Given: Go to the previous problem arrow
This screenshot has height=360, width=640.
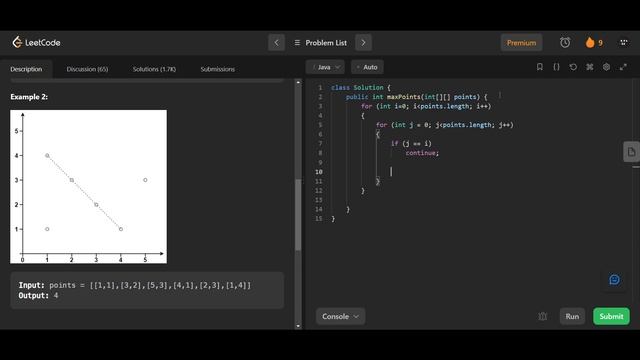Looking at the screenshot, I should 276,42.
